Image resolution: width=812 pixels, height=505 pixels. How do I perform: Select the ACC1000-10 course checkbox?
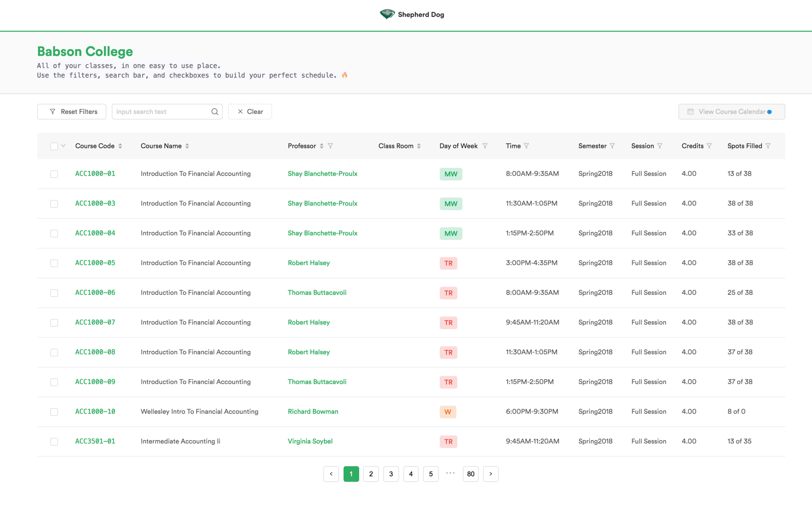click(54, 412)
